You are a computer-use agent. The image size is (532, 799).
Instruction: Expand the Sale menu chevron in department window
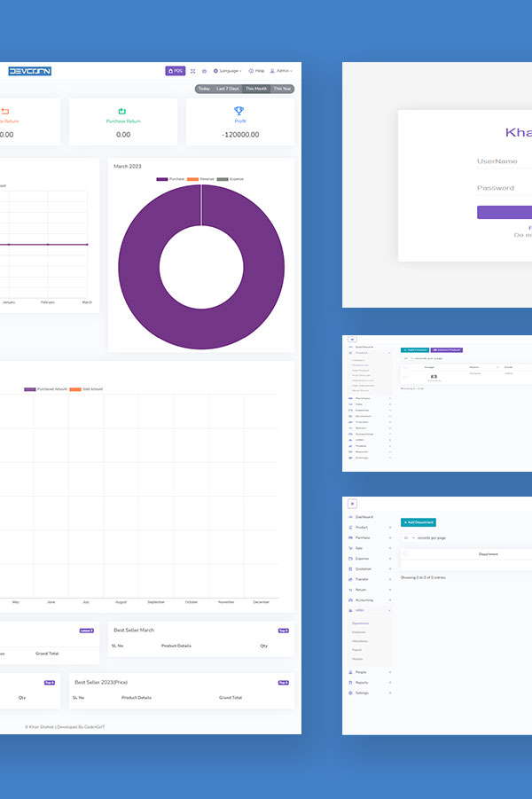point(390,548)
